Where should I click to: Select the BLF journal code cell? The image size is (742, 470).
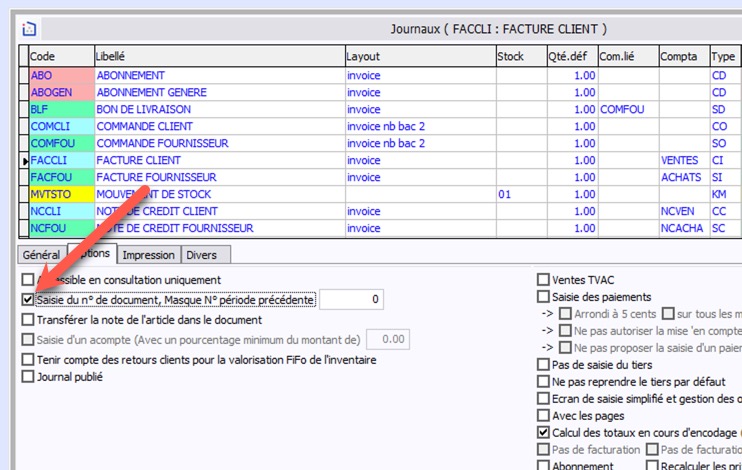pyautogui.click(x=62, y=109)
